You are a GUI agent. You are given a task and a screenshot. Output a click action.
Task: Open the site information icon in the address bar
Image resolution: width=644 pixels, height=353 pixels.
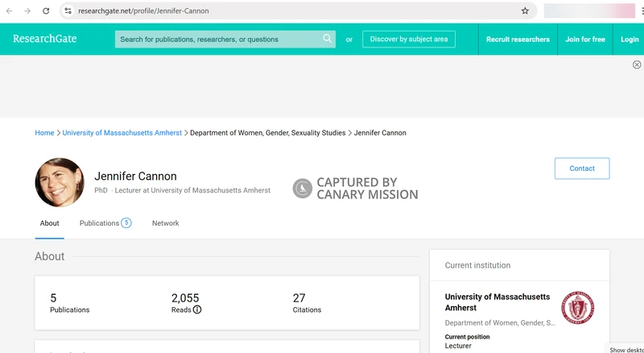[68, 11]
